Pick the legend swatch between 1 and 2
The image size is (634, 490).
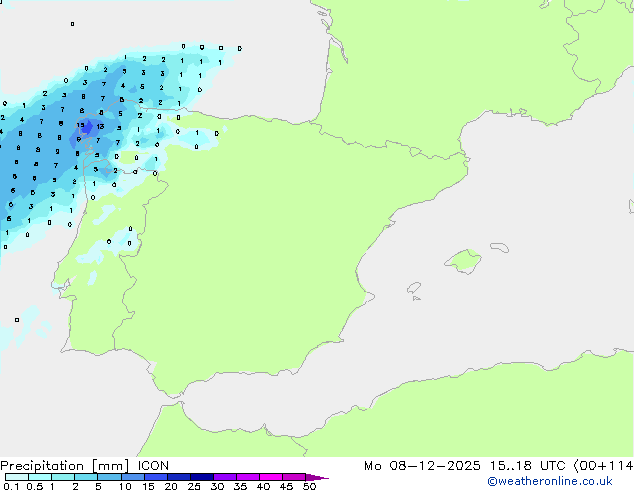pyautogui.click(x=63, y=477)
